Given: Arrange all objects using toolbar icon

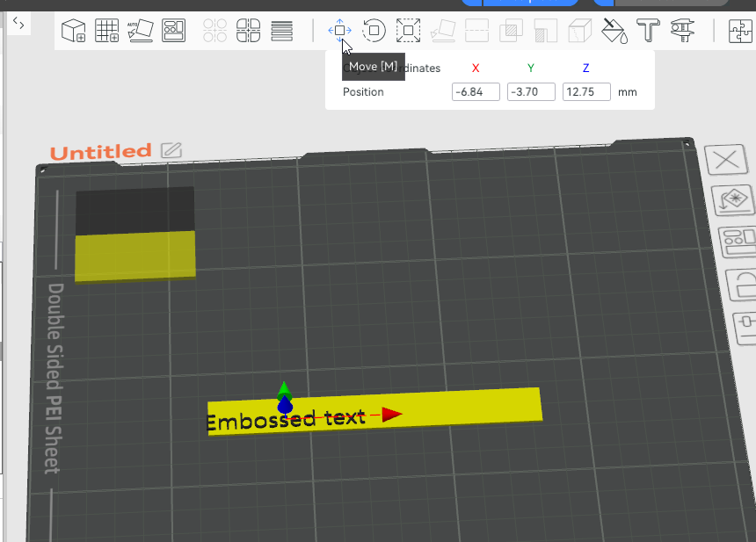Looking at the screenshot, I should (173, 31).
